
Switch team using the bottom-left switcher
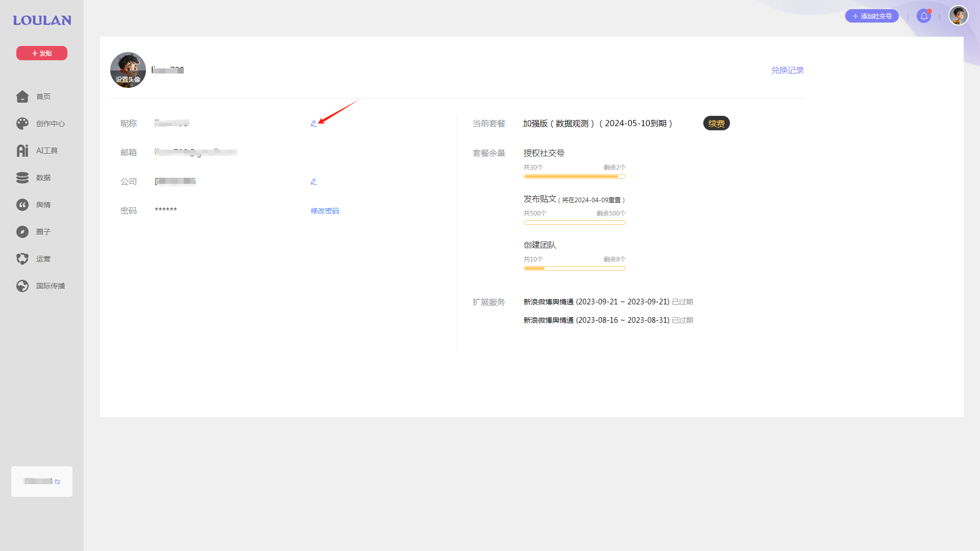42,481
